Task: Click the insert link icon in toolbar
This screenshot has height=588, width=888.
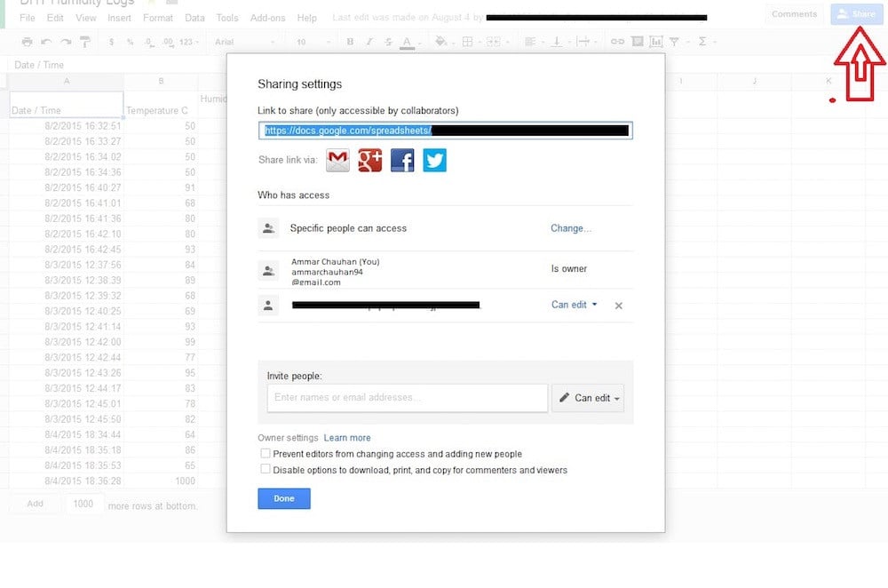Action: 616,42
